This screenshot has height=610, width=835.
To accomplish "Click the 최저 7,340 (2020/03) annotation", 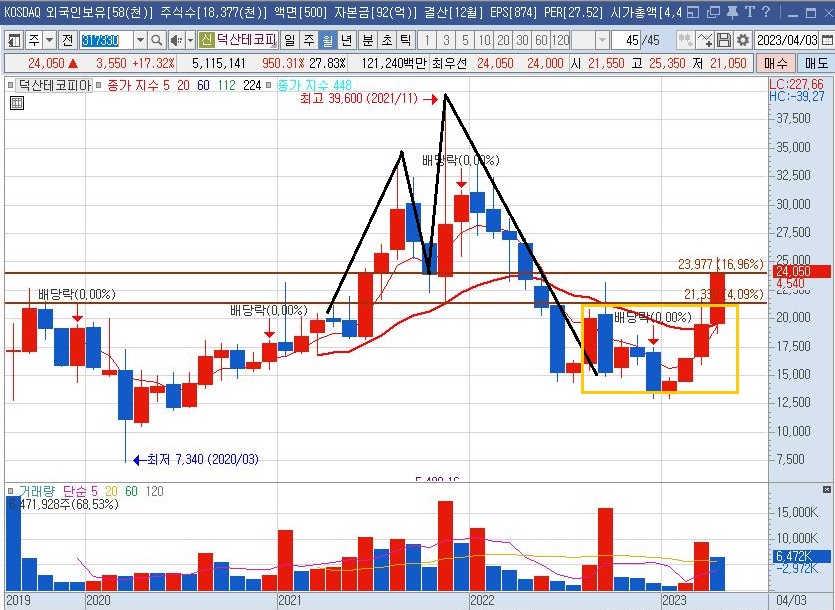I will click(202, 459).
